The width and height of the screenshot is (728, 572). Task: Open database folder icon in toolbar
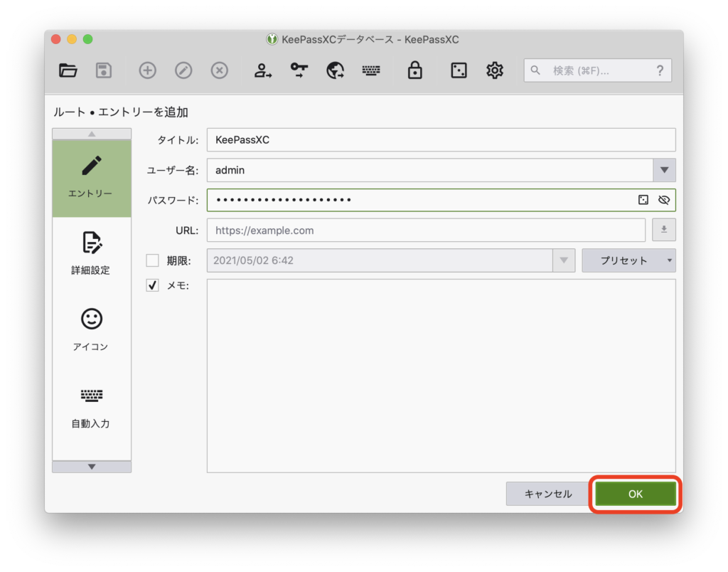[x=68, y=70]
